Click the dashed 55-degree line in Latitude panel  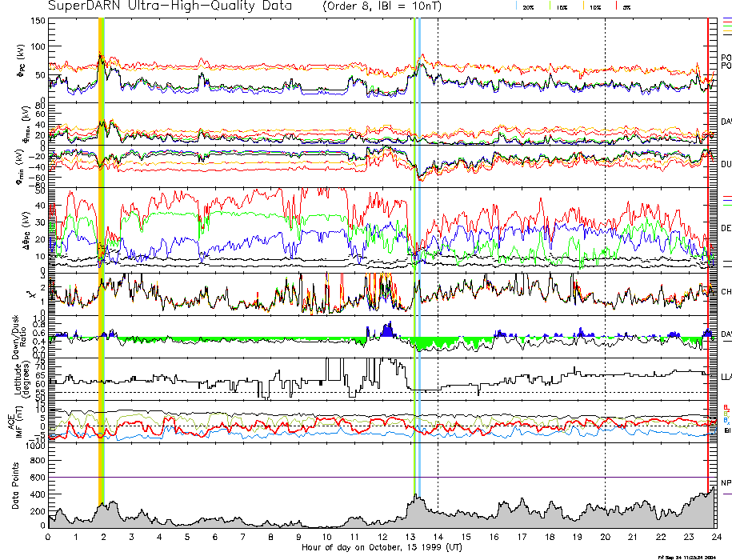pos(382,392)
